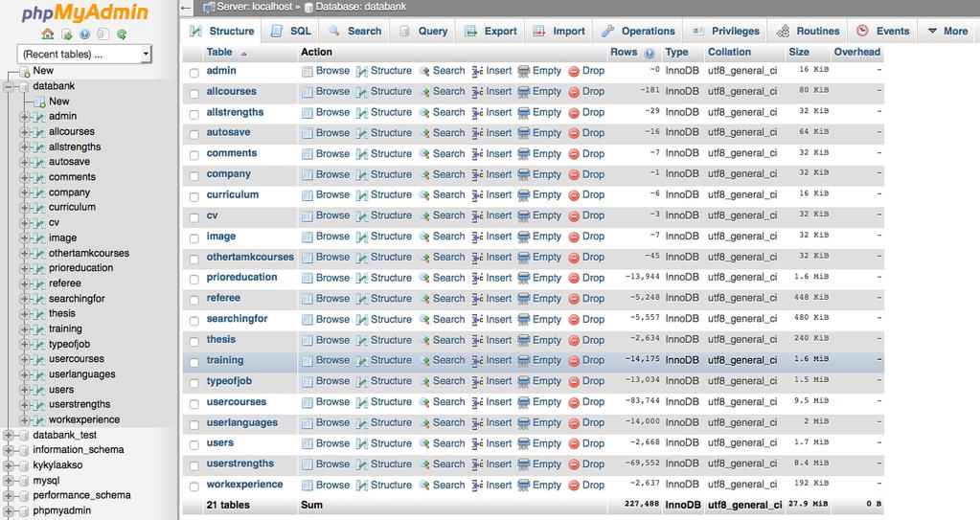Open the Export tab
The width and height of the screenshot is (980, 520).
[x=491, y=32]
